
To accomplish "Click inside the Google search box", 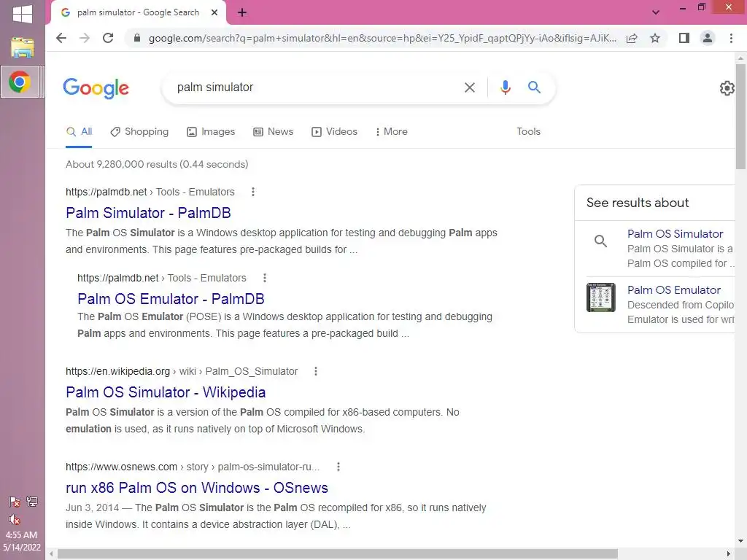I will 314,87.
